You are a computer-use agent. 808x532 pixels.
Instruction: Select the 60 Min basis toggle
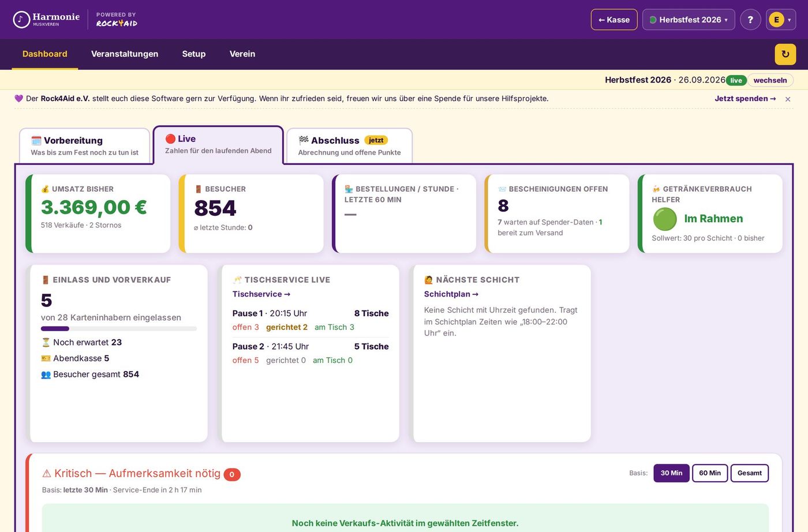[x=710, y=473]
